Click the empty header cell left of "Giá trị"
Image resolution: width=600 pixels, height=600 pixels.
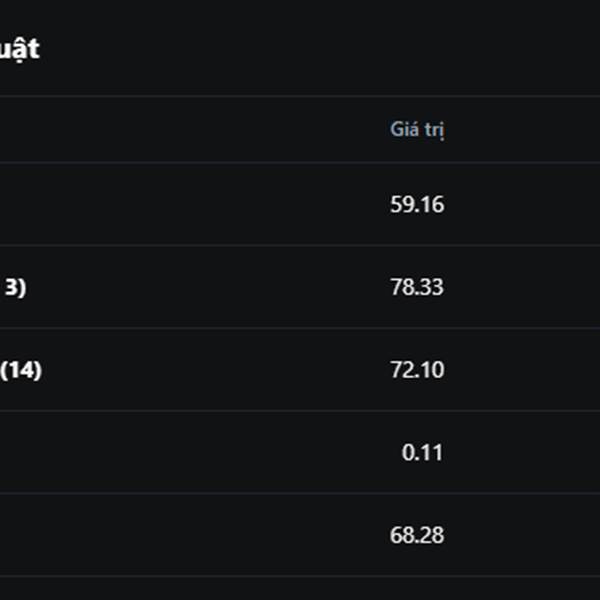click(150, 130)
